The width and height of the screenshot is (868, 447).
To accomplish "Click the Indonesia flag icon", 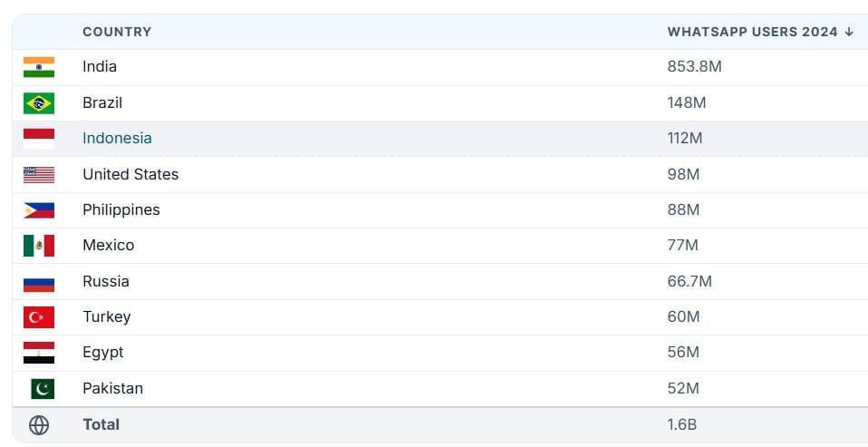I will 39,139.
